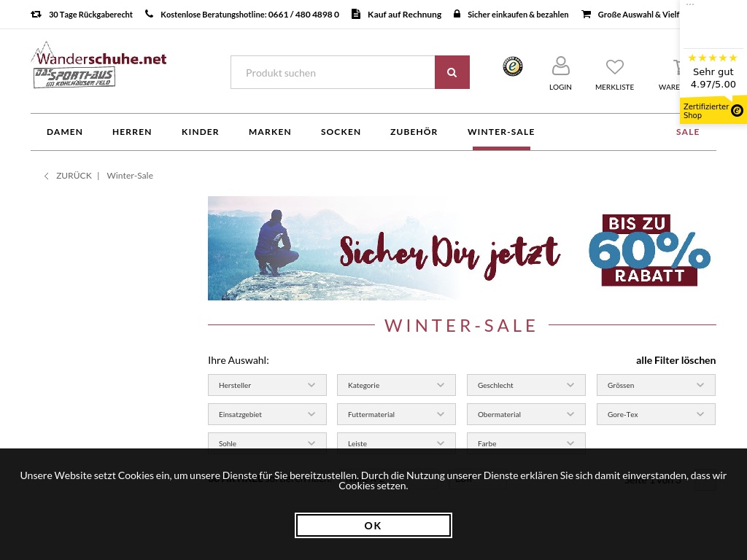
Task: Open the Login user icon
Action: pyautogui.click(x=560, y=66)
